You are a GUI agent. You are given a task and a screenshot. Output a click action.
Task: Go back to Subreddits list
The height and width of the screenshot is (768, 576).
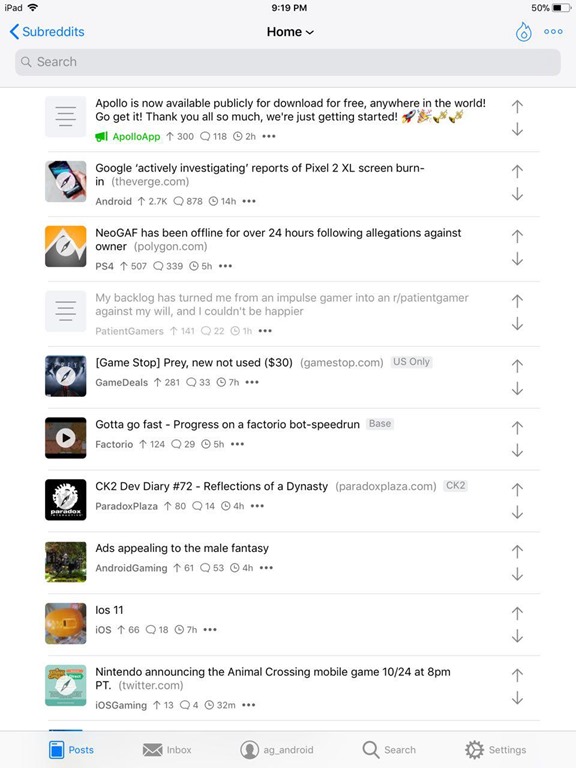click(x=47, y=32)
